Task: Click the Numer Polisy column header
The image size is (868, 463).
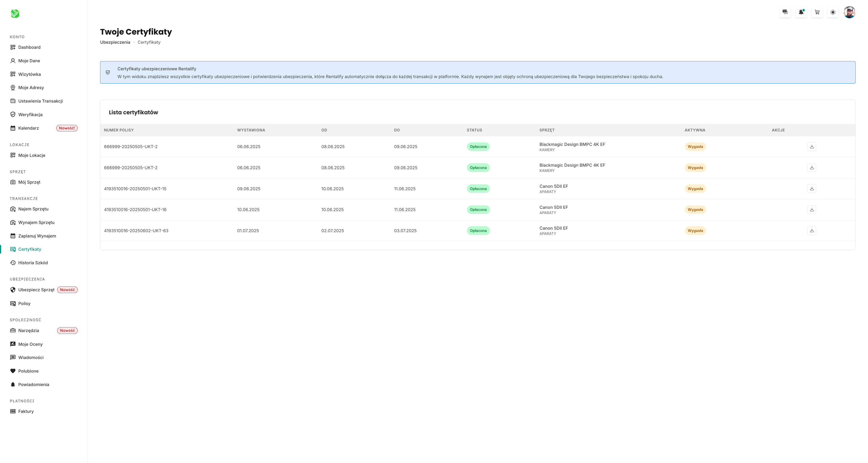Action: 119,130
